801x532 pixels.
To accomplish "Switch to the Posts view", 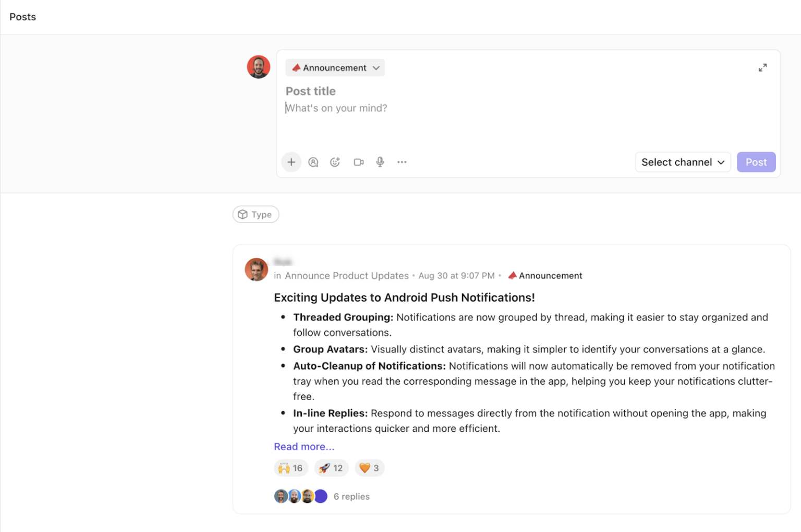I will (22, 17).
